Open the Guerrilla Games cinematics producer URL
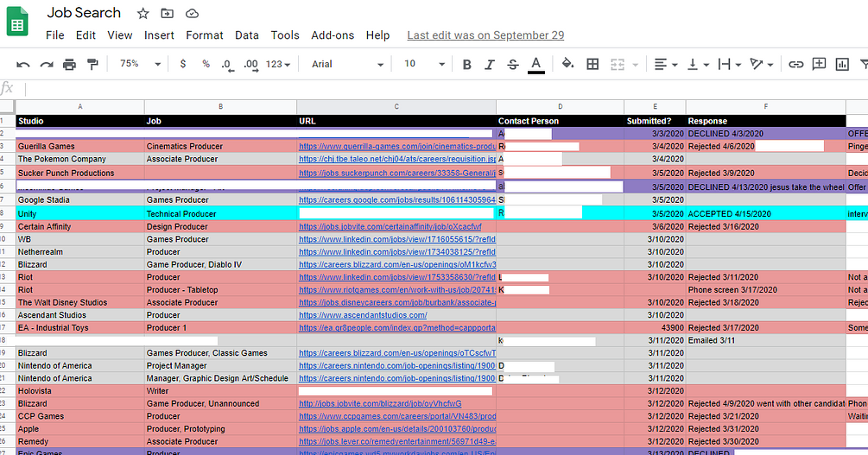This screenshot has height=455, width=868. tap(397, 147)
